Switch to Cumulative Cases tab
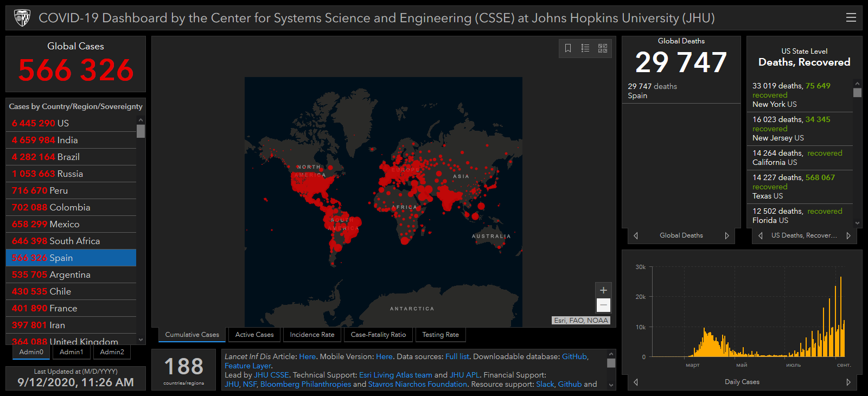 [192, 335]
